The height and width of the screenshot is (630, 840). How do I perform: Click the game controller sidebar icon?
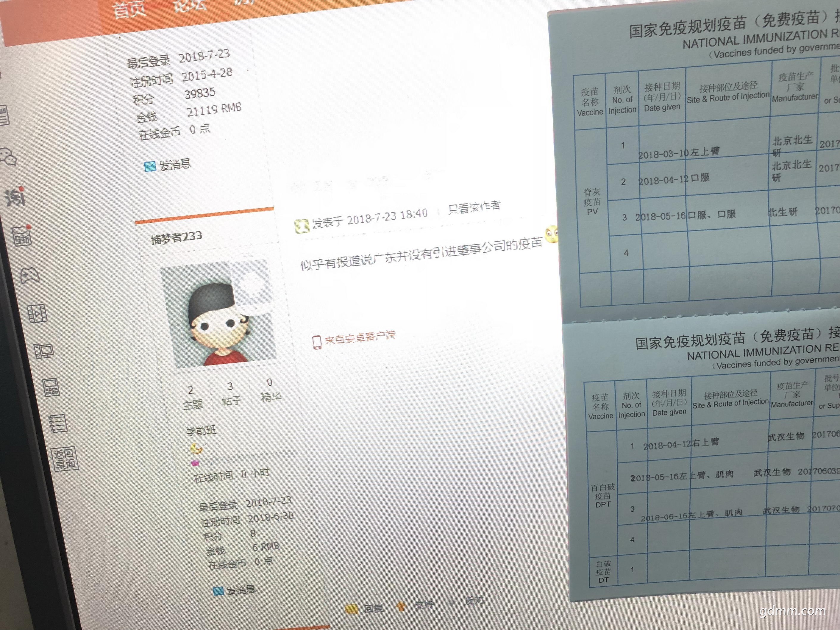[x=30, y=275]
